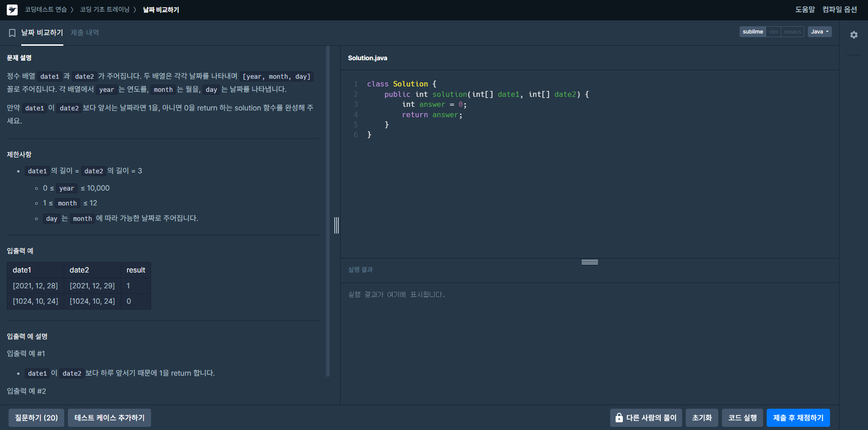Click table cell [2021, 12, 29]
868x430 pixels.
pyautogui.click(x=92, y=286)
